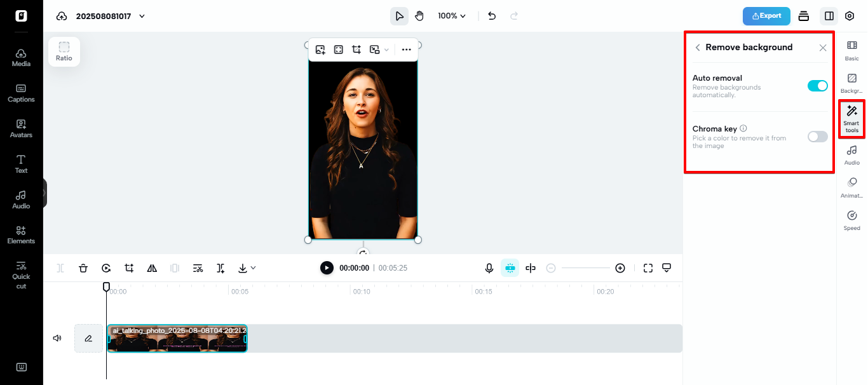
Task: Select the ai_talking_photo clip on timeline
Action: (177, 339)
